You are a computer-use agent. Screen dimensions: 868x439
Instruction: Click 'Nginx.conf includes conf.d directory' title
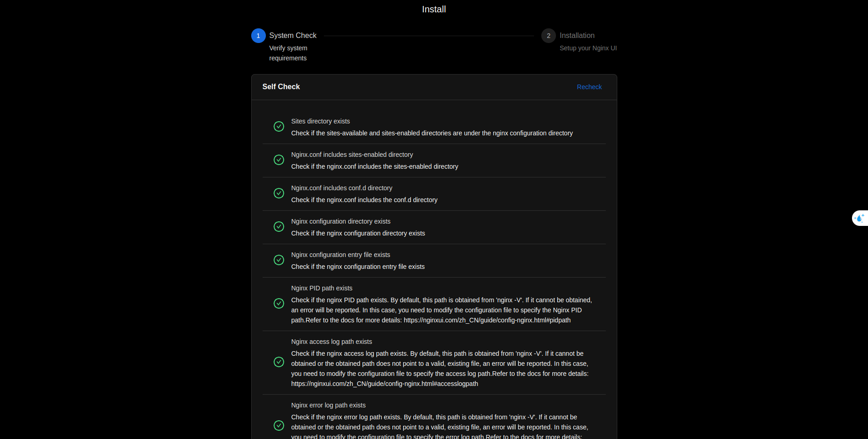tap(341, 188)
